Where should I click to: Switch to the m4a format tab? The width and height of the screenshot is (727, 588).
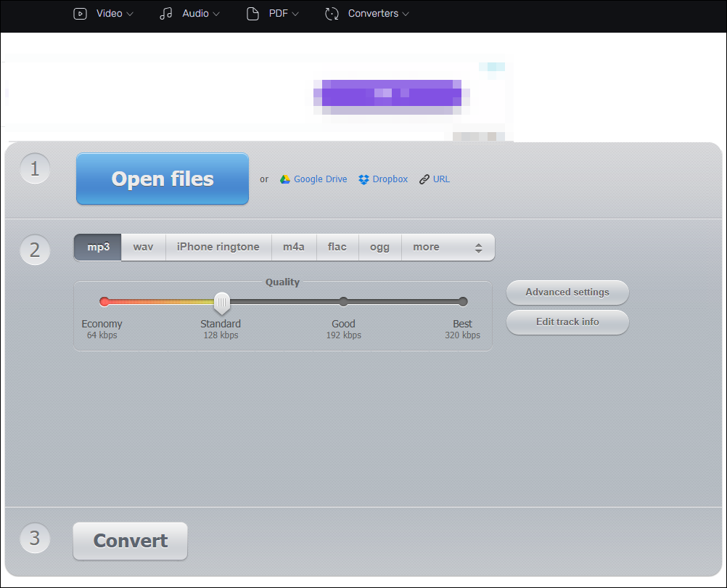[x=294, y=247]
